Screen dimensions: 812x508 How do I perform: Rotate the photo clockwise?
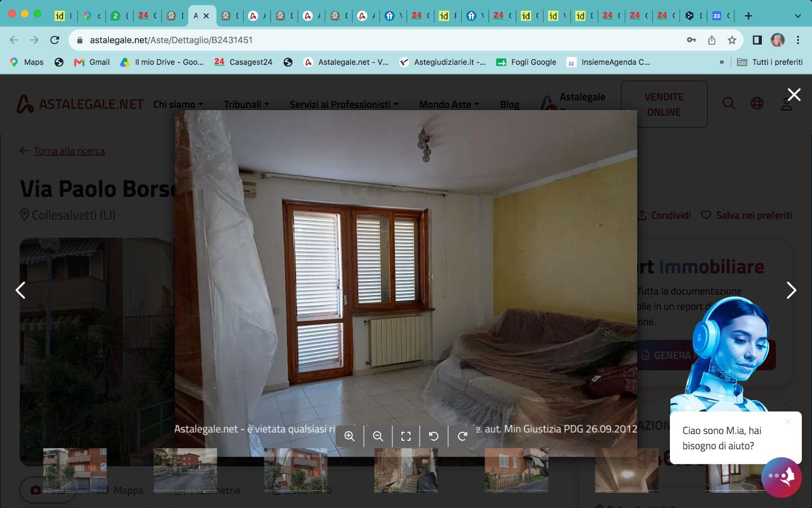coord(462,436)
